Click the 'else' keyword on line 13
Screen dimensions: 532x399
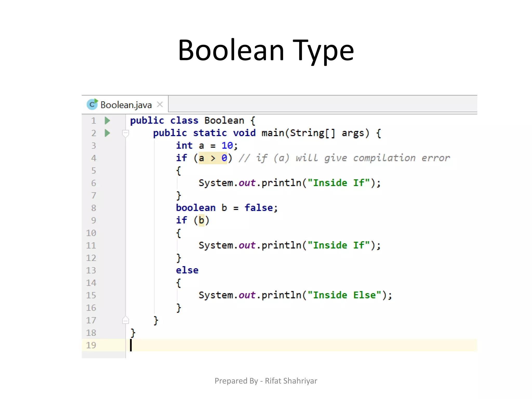click(x=187, y=270)
